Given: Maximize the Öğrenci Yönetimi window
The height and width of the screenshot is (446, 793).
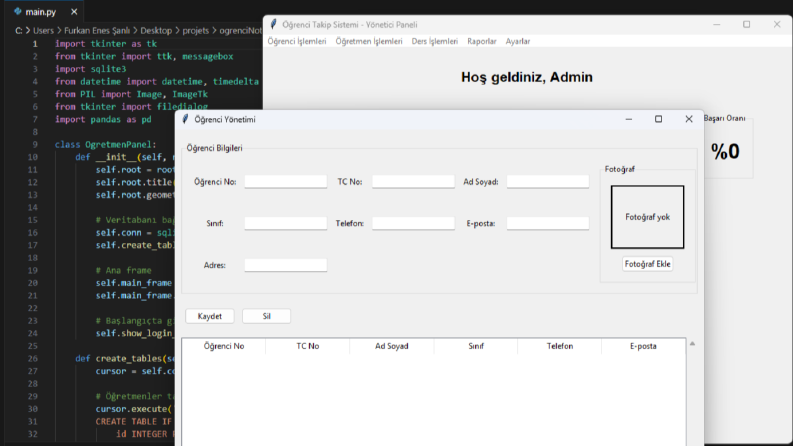Looking at the screenshot, I should (x=658, y=119).
